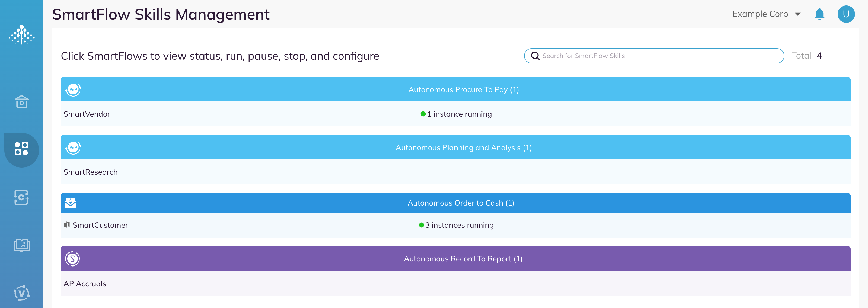Open the book icon in the sidebar
Viewport: 868px width, 308px height.
pyautogui.click(x=22, y=245)
